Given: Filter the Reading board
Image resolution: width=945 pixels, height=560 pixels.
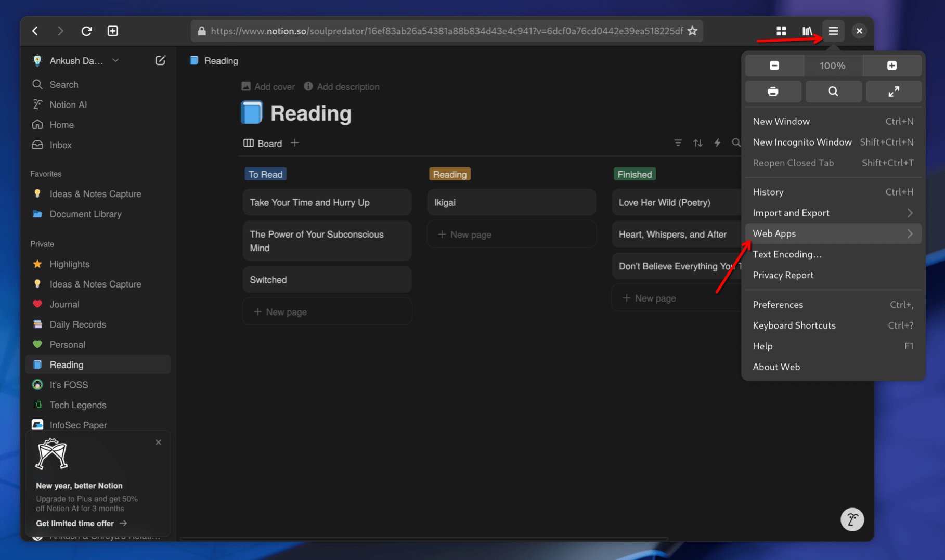Looking at the screenshot, I should coord(678,142).
